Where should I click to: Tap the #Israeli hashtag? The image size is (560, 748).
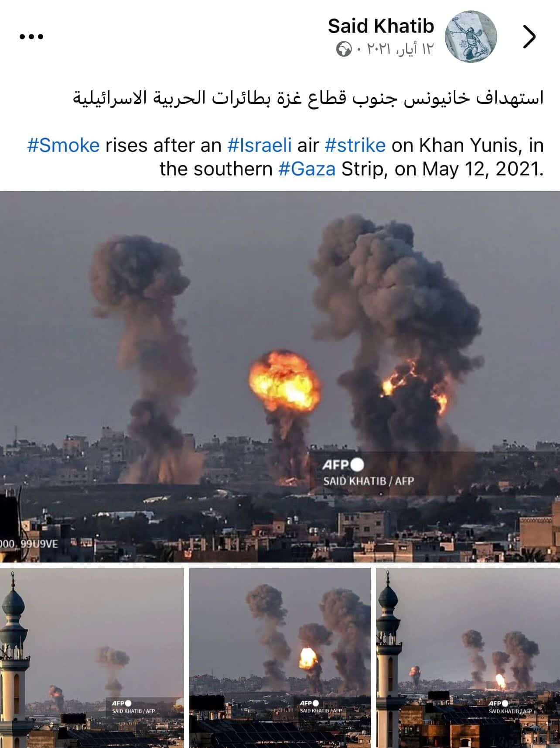point(260,145)
